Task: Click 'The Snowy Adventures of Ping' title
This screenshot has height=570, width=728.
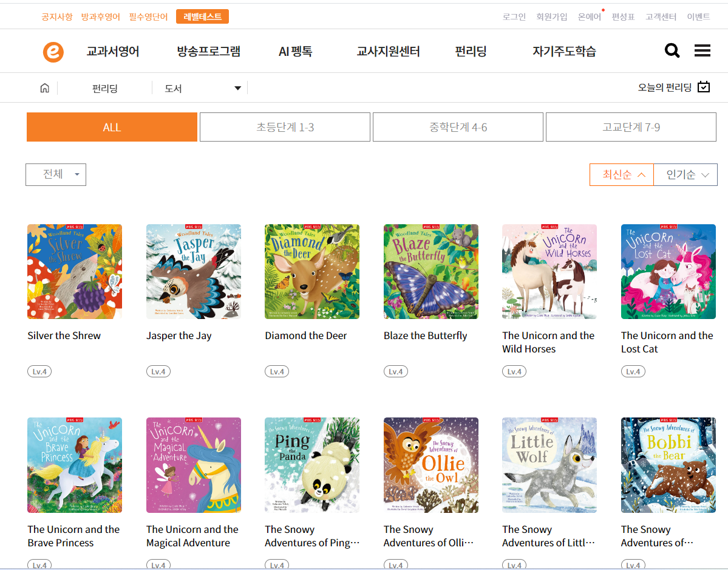Action: (312, 535)
